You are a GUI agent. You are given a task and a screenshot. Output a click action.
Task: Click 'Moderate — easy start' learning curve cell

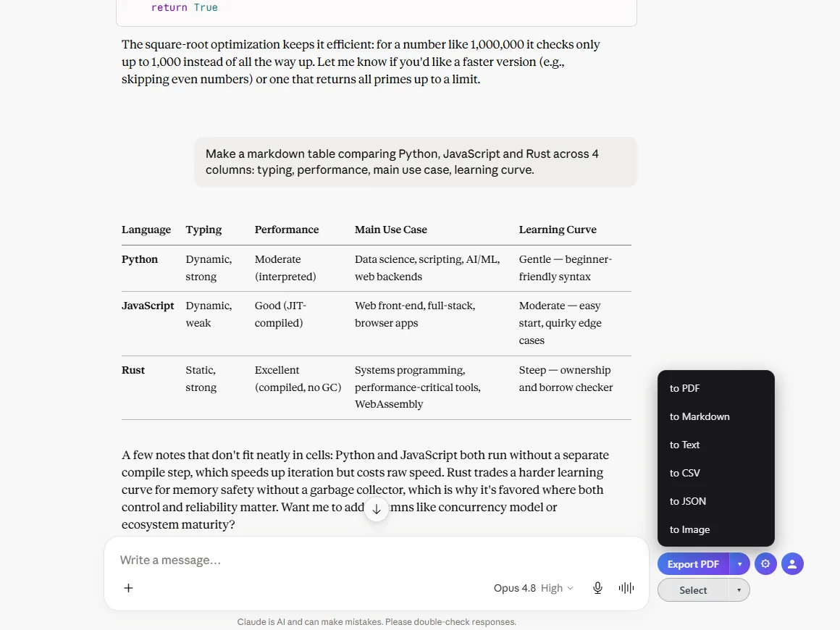click(560, 322)
